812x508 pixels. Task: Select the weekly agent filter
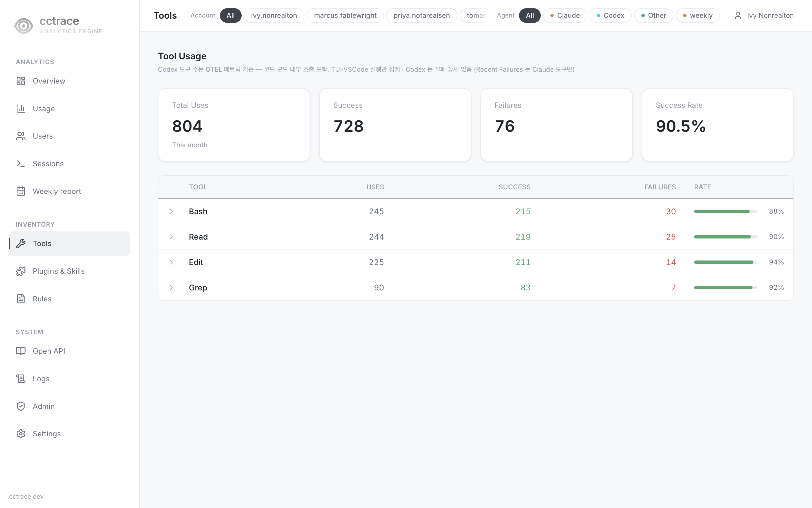pyautogui.click(x=698, y=16)
